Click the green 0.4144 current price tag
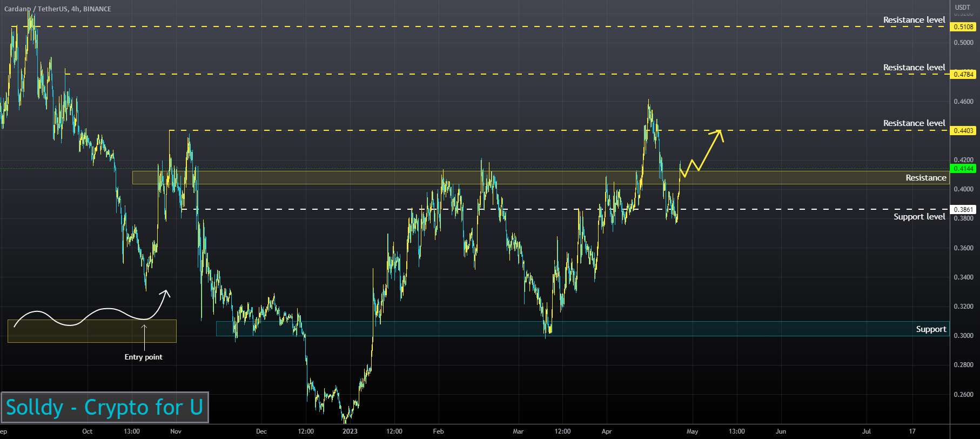The image size is (980, 439). click(x=963, y=169)
